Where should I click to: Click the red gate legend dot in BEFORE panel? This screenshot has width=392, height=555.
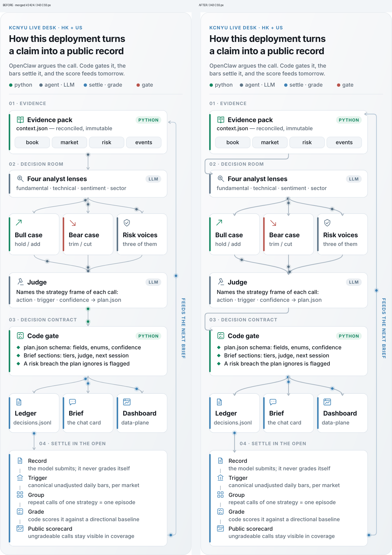[x=138, y=85]
